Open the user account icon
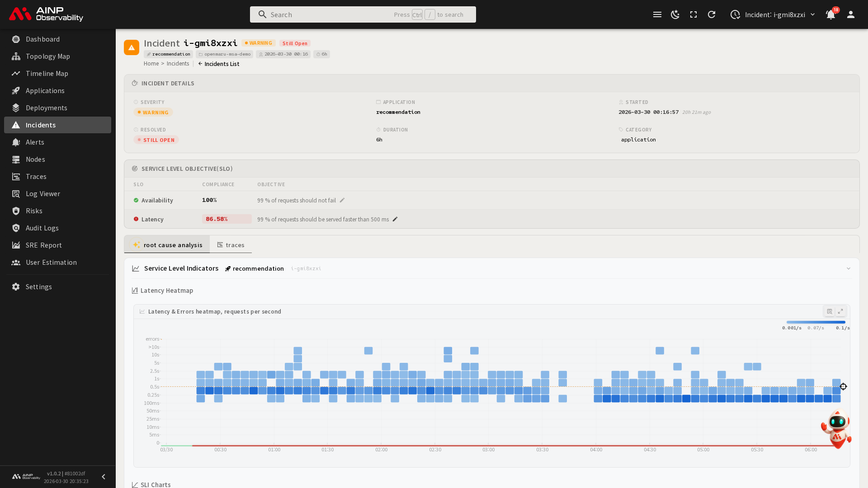Image resolution: width=868 pixels, height=488 pixels. click(850, 14)
